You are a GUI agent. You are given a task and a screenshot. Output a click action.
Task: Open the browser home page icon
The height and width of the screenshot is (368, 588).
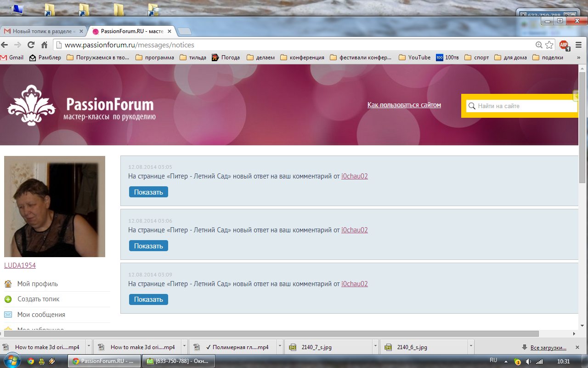tap(45, 45)
